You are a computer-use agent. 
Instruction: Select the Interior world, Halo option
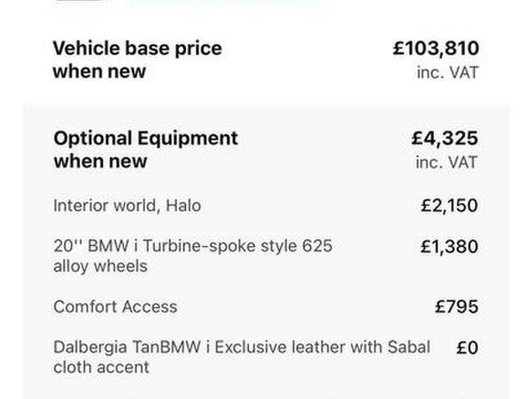127,205
